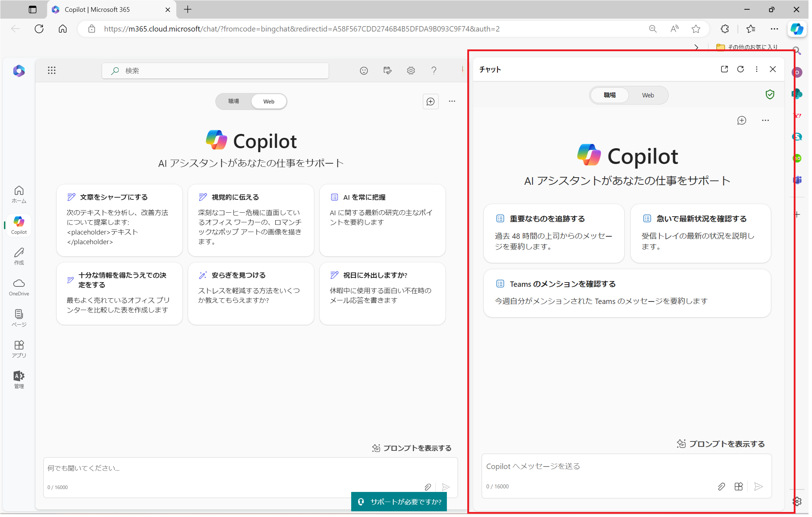Click the read aloud icon in the address bar

click(x=674, y=29)
